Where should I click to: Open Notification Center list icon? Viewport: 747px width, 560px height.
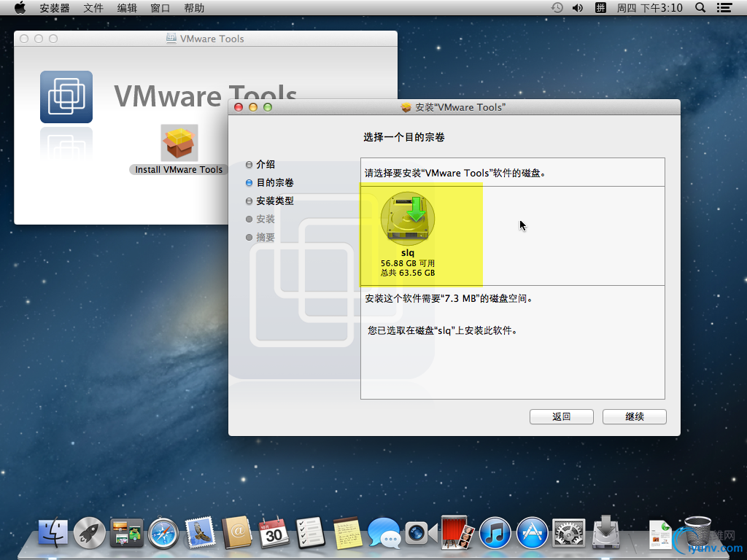(724, 7)
